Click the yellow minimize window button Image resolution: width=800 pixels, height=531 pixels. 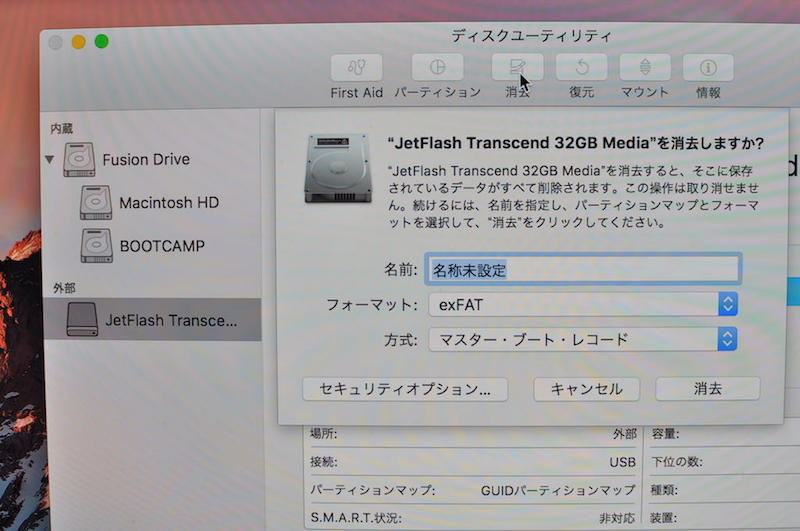(79, 42)
